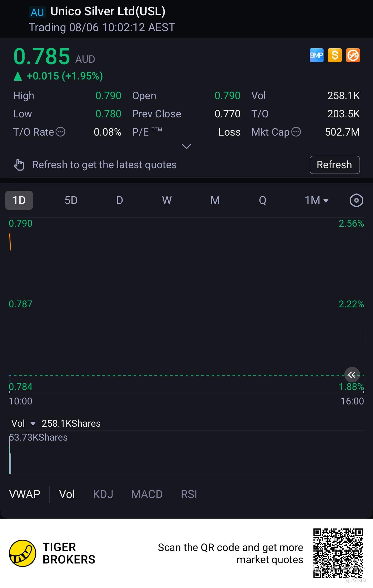Viewport: 373px width, 588px height.
Task: Tap the hand pointer refresh hint icon
Action: click(19, 165)
